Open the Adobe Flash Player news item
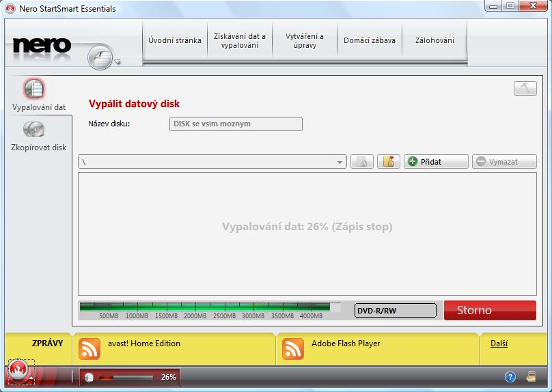 346,344
